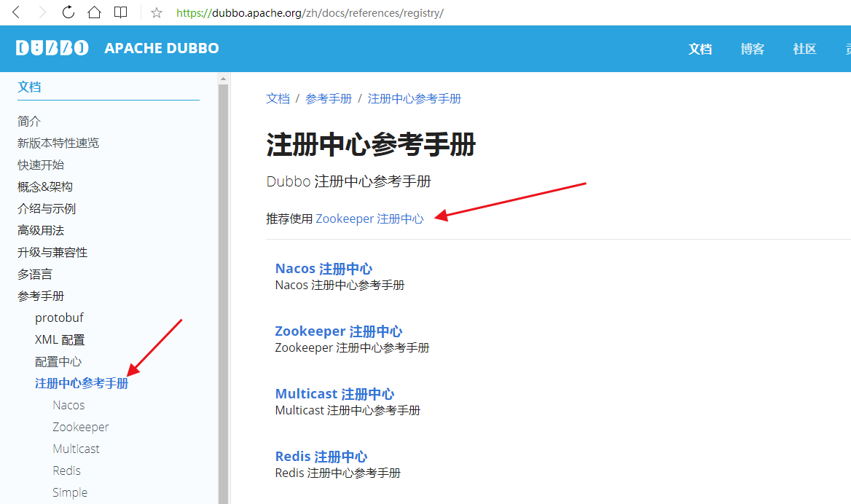Image resolution: width=851 pixels, height=504 pixels.
Task: Open 简介 in the sidebar
Action: click(28, 122)
